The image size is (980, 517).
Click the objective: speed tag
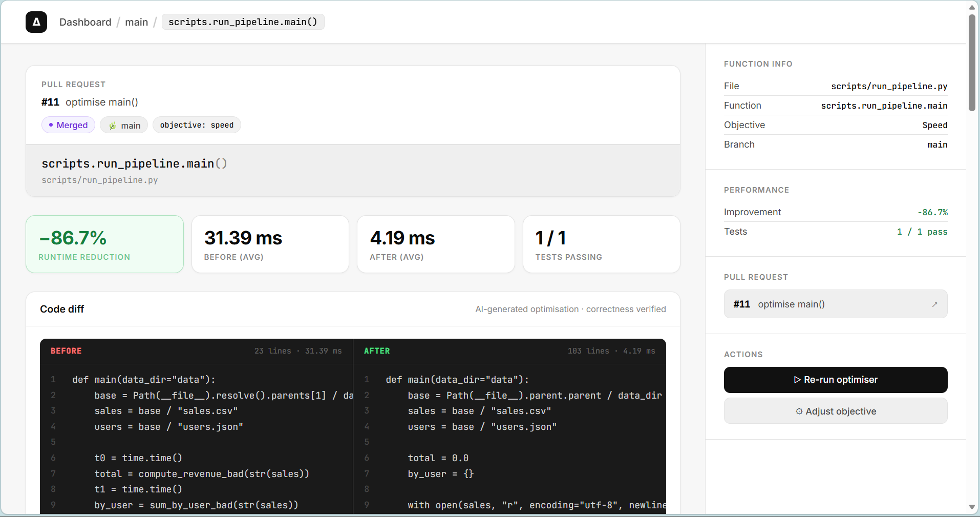pos(197,125)
